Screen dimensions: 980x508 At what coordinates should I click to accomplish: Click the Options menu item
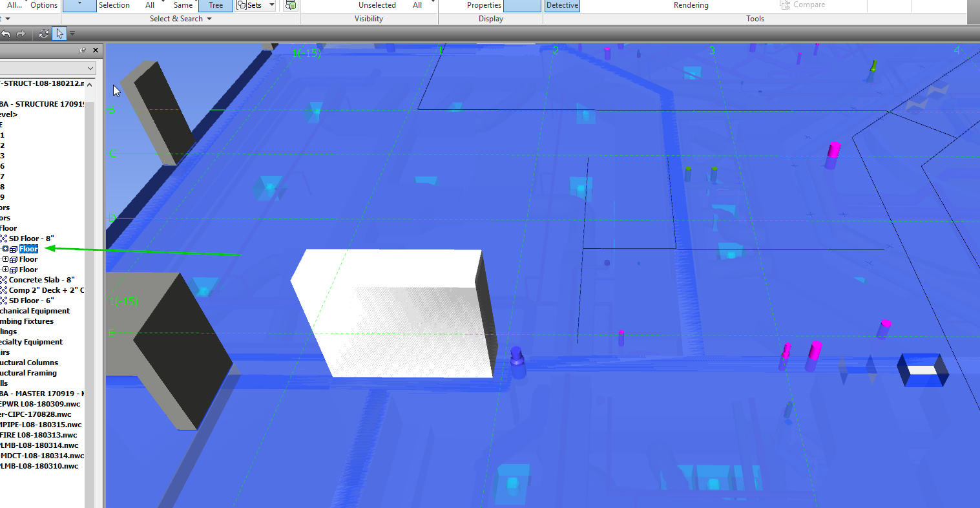pyautogui.click(x=44, y=5)
